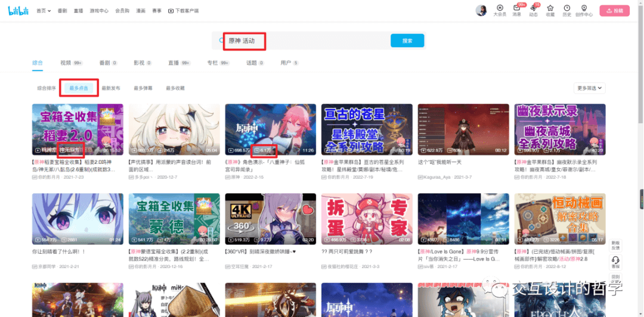Viewport: 644px width, 317px height.
Task: Open 赛事 in the top navigation
Action: click(x=156, y=11)
